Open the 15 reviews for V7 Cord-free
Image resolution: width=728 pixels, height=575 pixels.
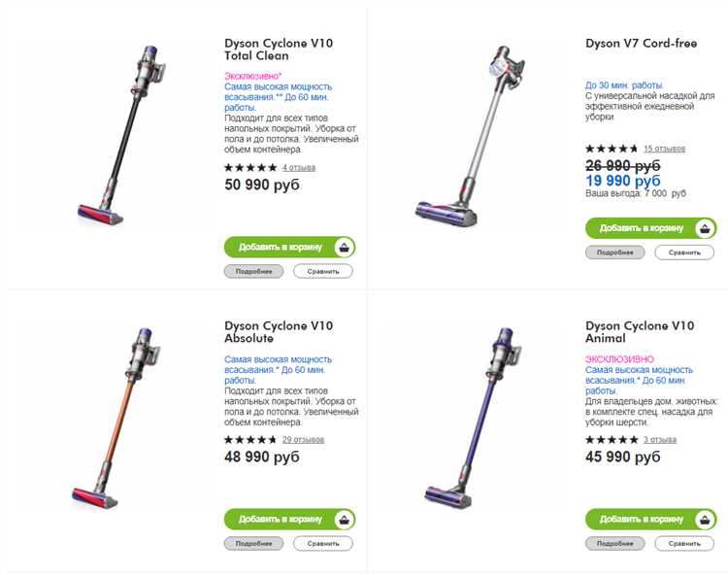664,149
